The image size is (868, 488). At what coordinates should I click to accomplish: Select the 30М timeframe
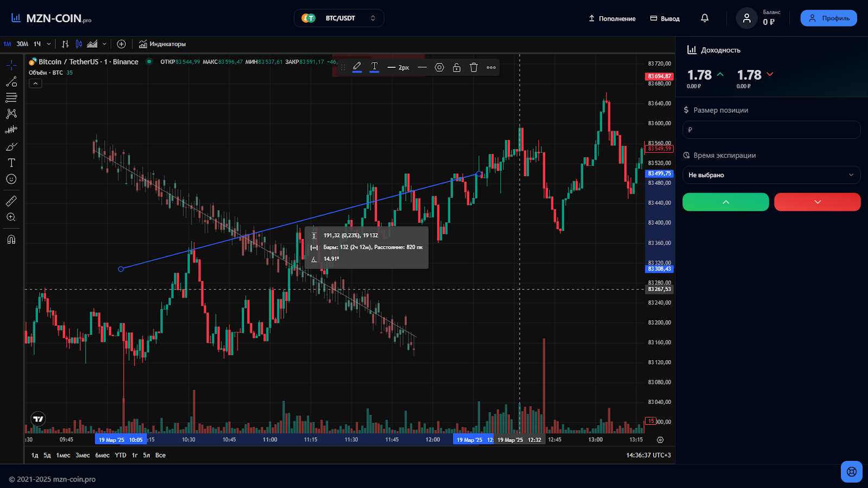tap(22, 44)
